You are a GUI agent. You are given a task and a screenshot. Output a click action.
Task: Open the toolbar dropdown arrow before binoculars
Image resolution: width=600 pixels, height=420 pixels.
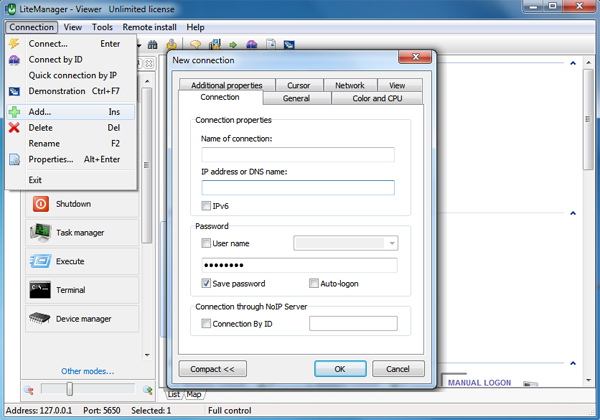click(x=139, y=46)
